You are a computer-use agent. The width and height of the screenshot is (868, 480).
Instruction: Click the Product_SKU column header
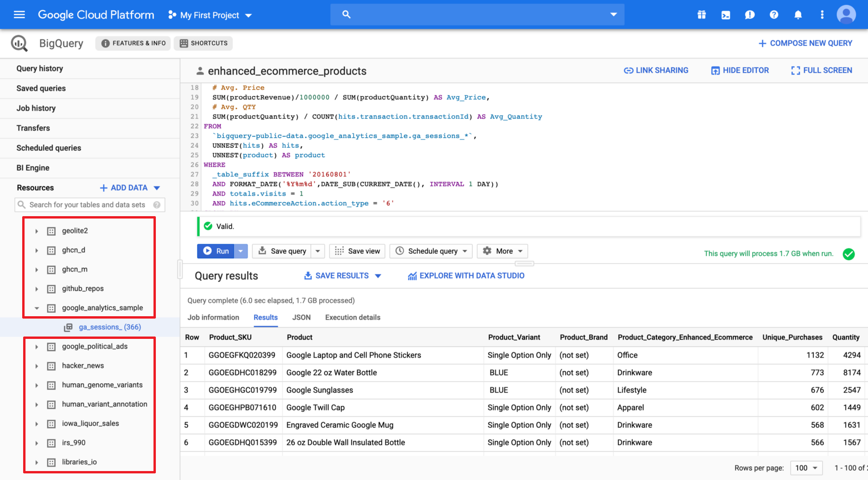pyautogui.click(x=230, y=337)
